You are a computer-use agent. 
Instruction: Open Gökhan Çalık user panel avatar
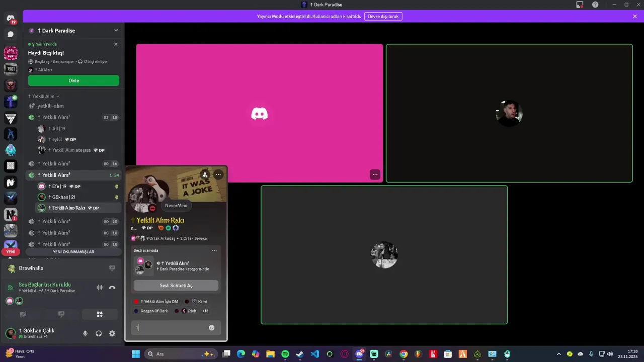pos(11,333)
